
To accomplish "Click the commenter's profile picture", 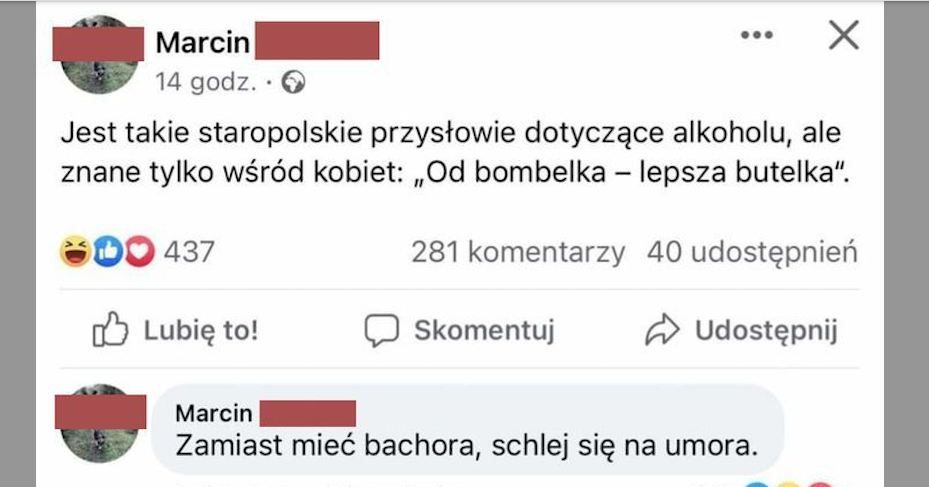I will (100, 423).
